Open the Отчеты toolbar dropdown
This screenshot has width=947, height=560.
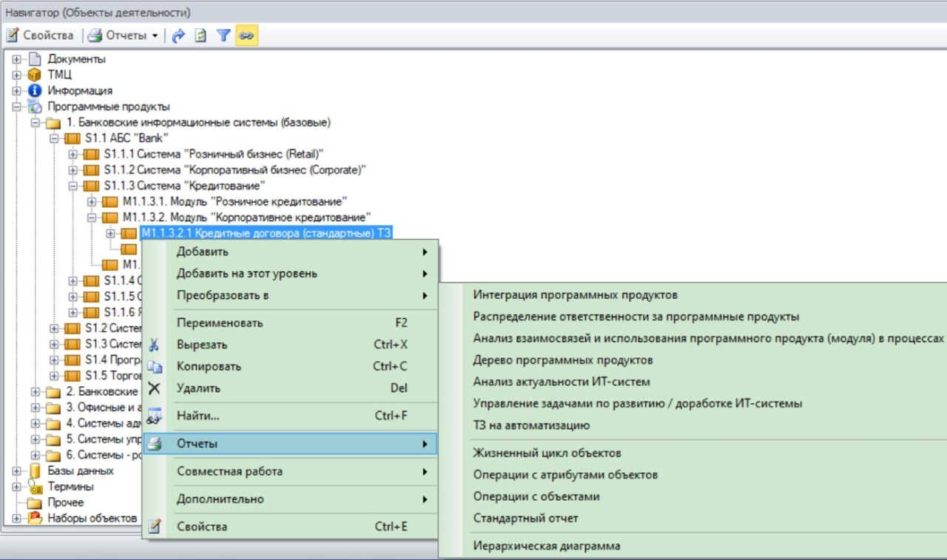coord(123,36)
